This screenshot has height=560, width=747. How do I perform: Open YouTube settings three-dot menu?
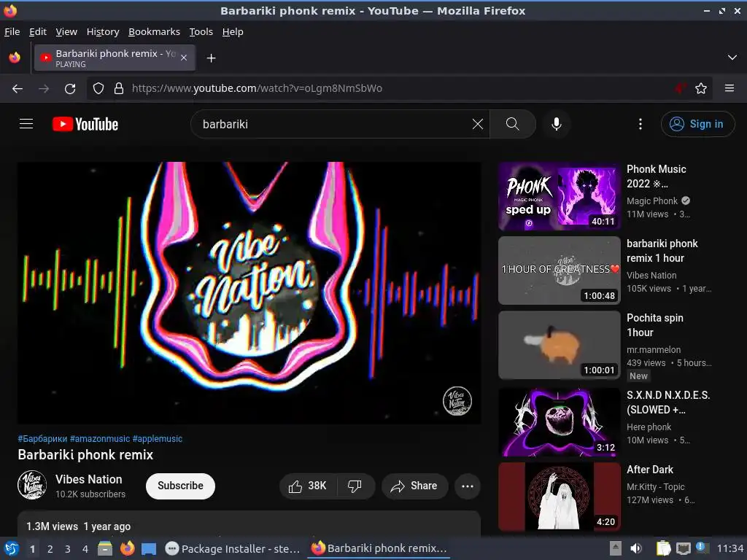point(640,124)
